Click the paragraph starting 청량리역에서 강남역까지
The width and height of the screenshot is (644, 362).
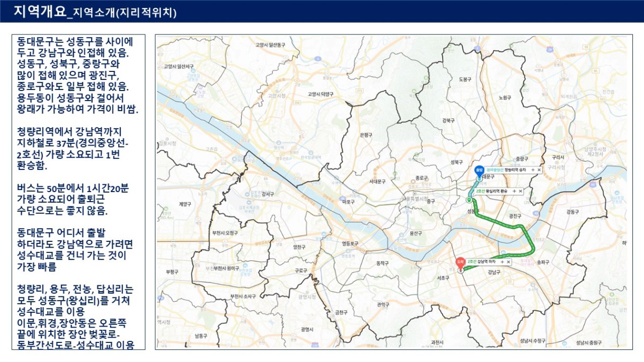point(73,148)
